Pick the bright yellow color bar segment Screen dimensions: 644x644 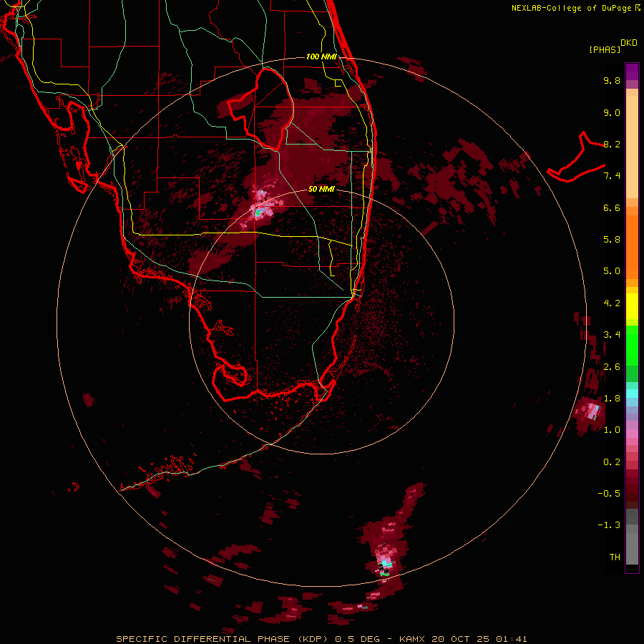coord(632,306)
